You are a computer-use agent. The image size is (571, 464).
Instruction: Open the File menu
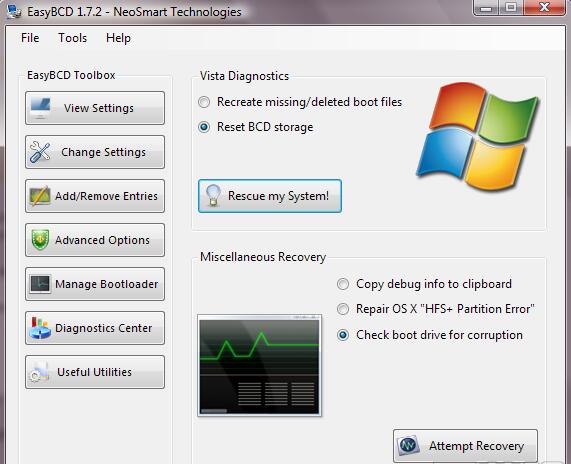coord(30,38)
